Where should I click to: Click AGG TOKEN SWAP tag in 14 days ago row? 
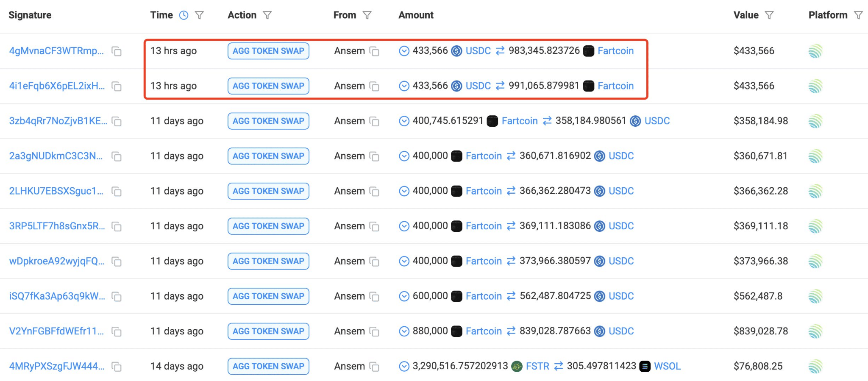pos(268,366)
